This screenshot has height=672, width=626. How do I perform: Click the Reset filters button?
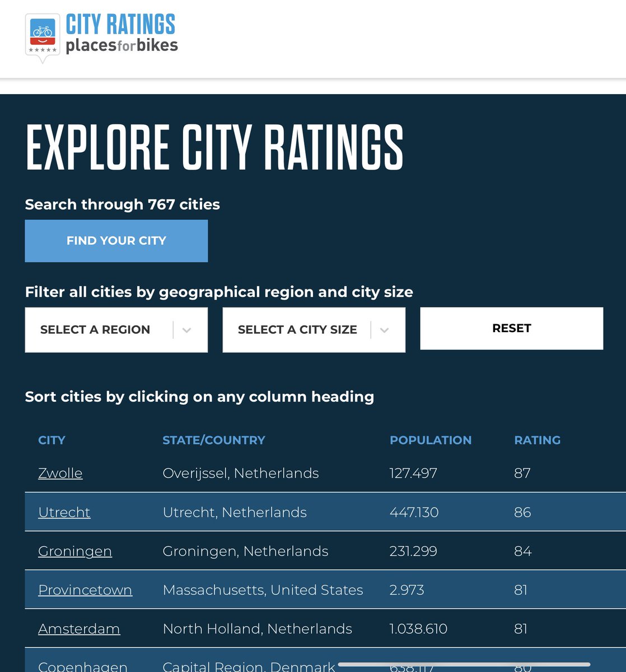tap(512, 328)
